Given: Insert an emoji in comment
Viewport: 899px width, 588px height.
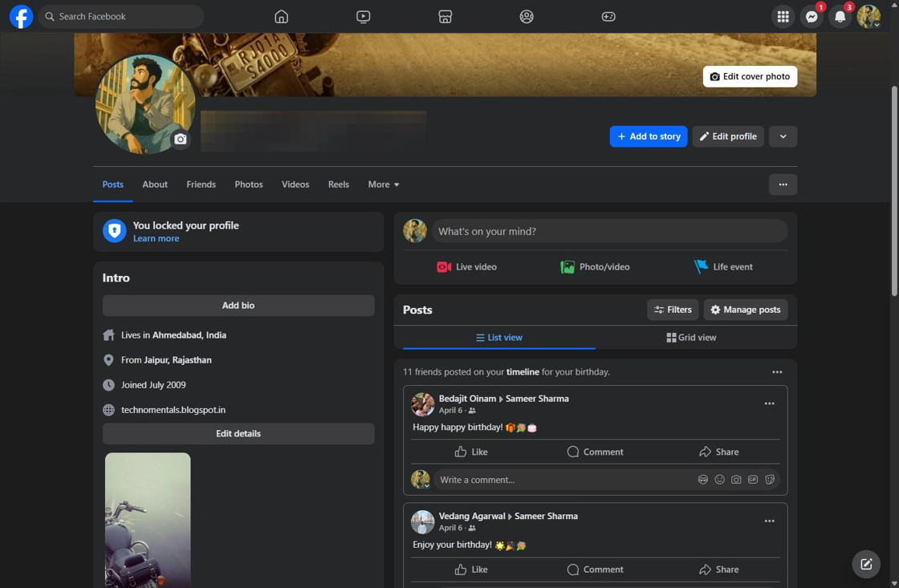Looking at the screenshot, I should (x=719, y=480).
